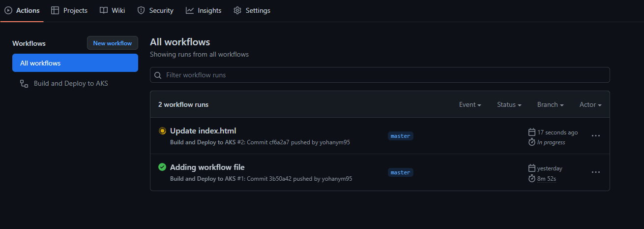Image resolution: width=644 pixels, height=229 pixels.
Task: Open the Branch filter dropdown
Action: point(550,105)
